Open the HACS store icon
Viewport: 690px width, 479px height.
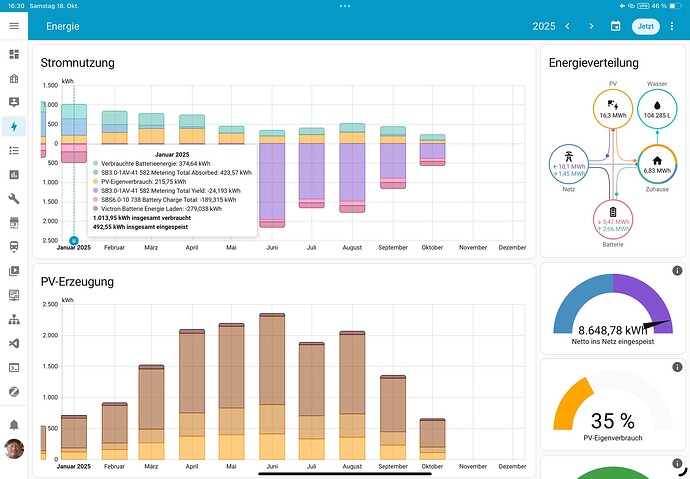click(x=14, y=223)
